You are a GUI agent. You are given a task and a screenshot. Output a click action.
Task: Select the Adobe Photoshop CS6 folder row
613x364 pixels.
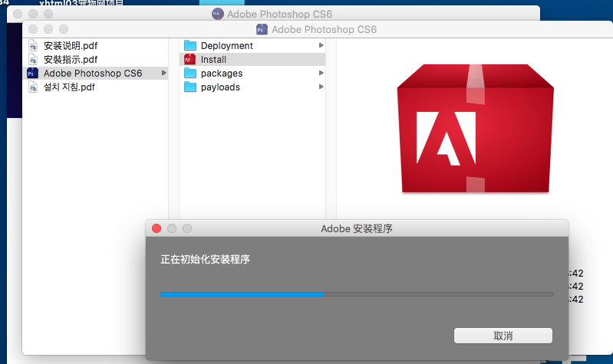click(x=96, y=74)
